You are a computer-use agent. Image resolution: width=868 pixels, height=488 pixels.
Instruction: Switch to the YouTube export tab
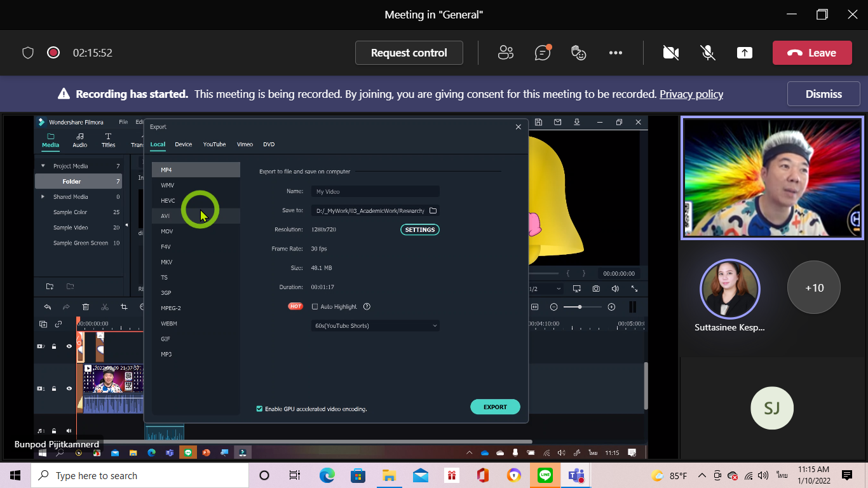click(x=214, y=144)
